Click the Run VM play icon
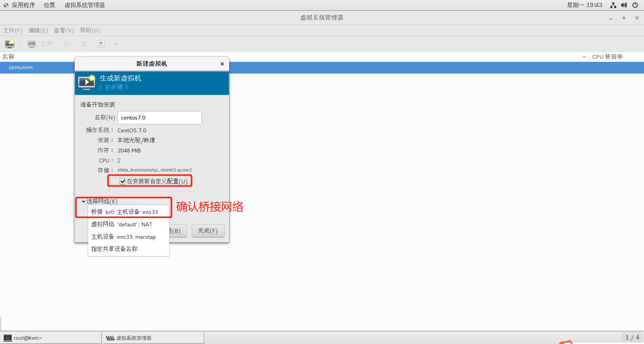Image resolution: width=644 pixels, height=344 pixels. click(67, 44)
